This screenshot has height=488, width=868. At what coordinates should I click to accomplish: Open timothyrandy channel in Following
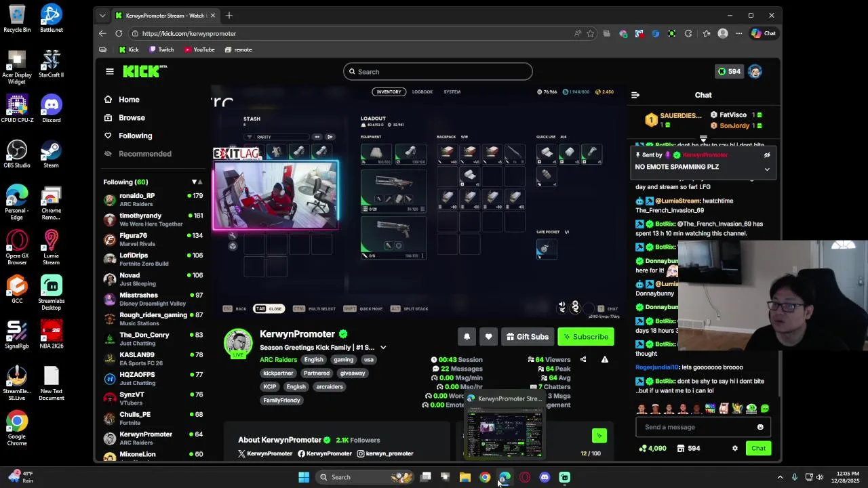(x=153, y=220)
